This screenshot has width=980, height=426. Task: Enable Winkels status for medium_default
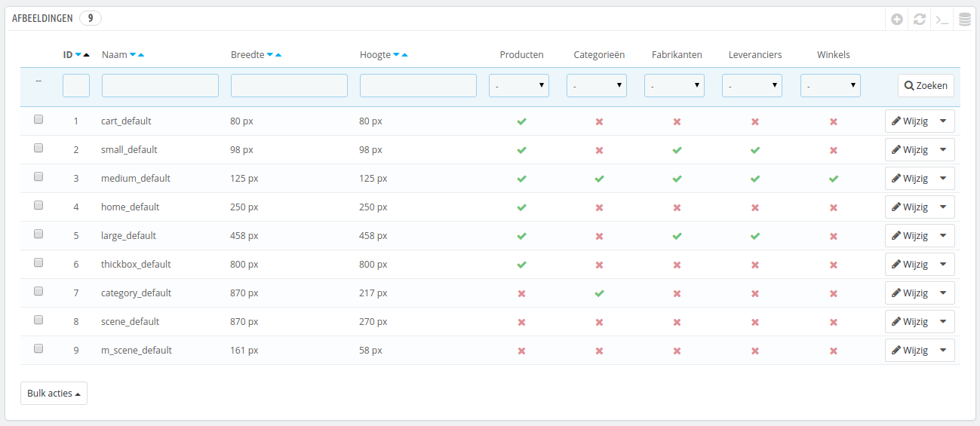(833, 179)
